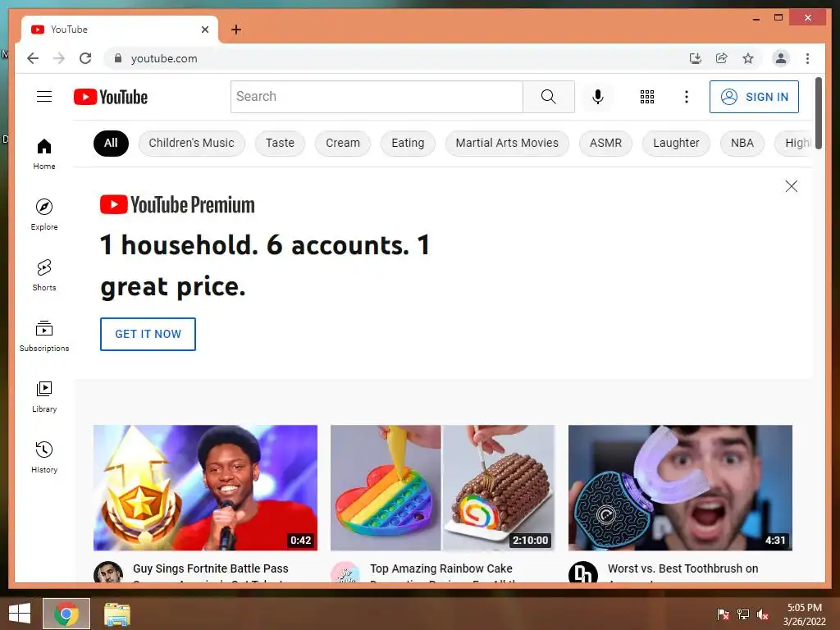Click the install app icon in address bar
This screenshot has width=840, height=630.
696,58
